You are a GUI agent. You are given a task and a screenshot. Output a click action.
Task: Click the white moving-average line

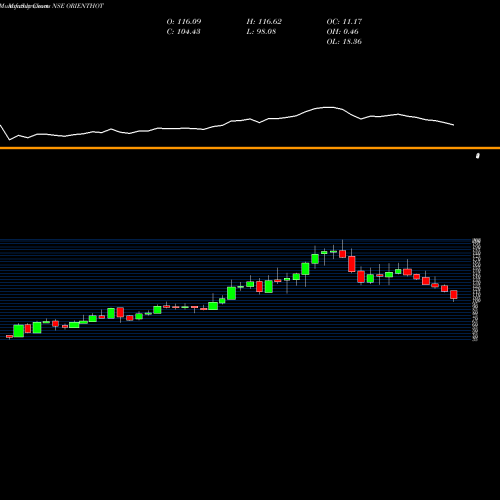coord(227,124)
